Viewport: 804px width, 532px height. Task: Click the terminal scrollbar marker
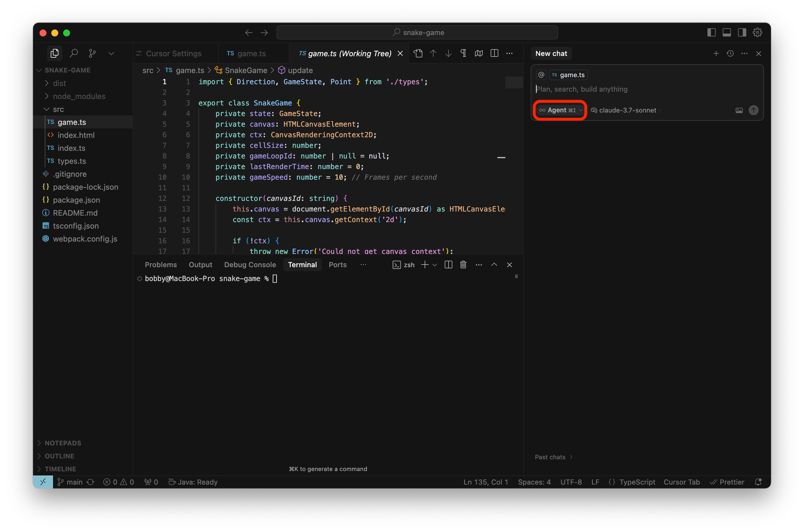(x=516, y=276)
